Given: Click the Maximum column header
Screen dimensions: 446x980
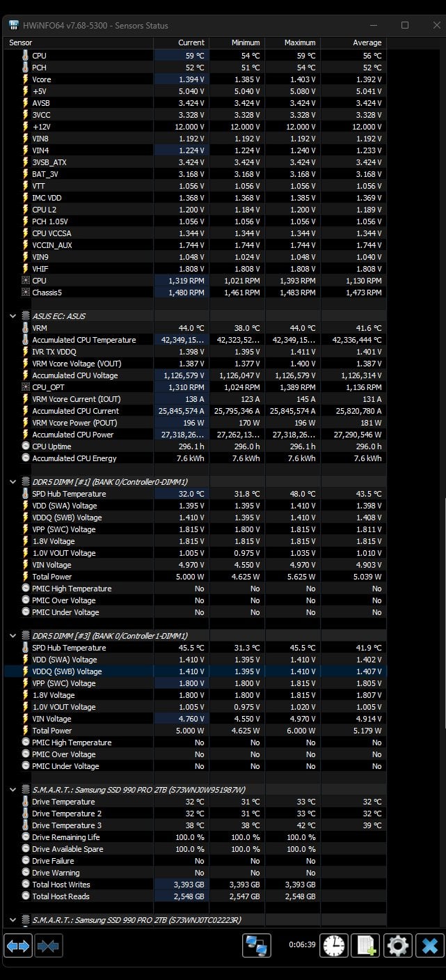Looking at the screenshot, I should pos(293,42).
